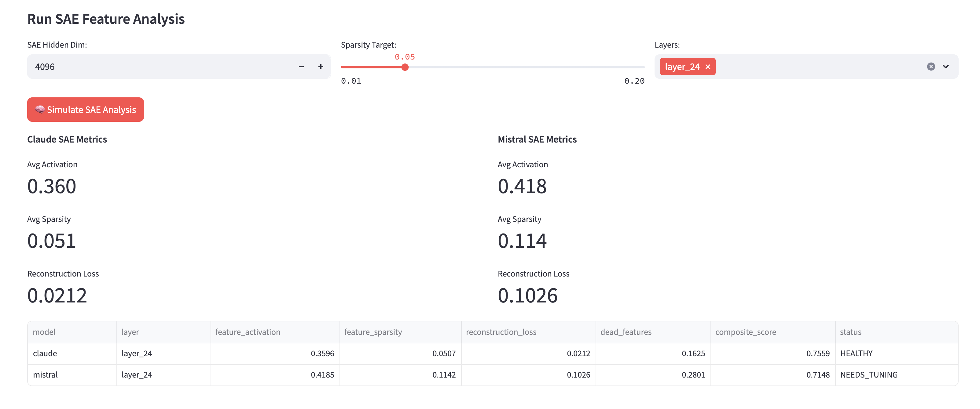Sort table by layer column header
Screen dimensions: 980x409
click(130, 332)
